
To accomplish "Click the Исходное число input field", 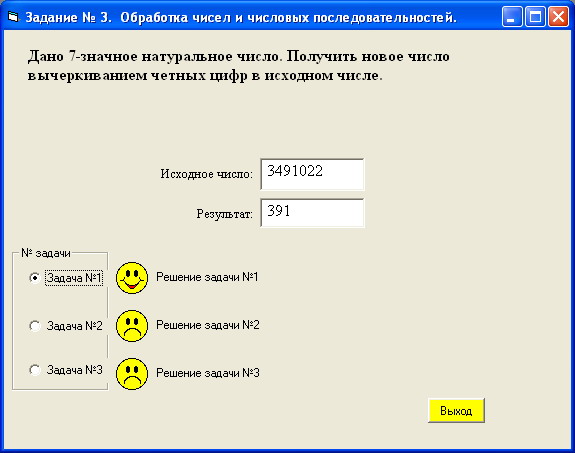I will [x=312, y=174].
